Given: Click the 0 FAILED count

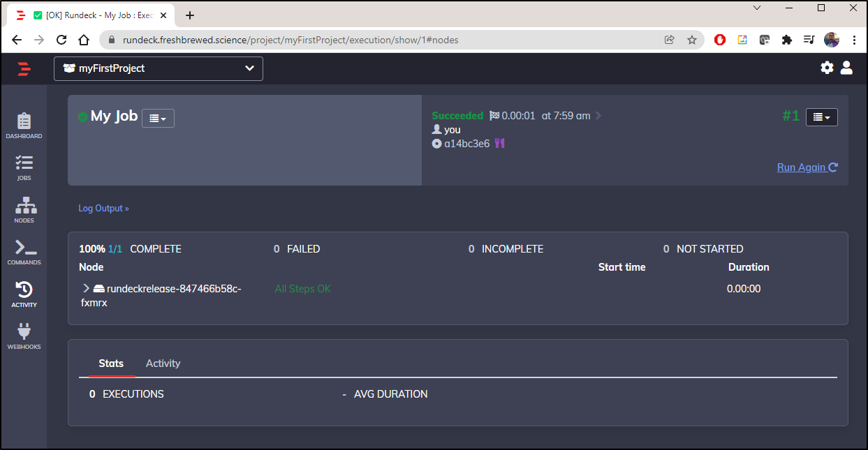Looking at the screenshot, I should pyautogui.click(x=297, y=249).
